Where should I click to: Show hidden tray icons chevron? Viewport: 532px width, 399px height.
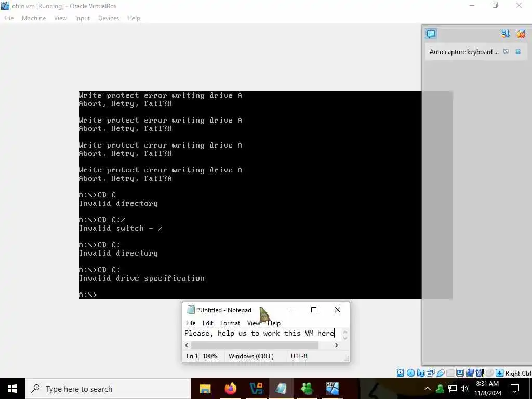[x=428, y=389]
